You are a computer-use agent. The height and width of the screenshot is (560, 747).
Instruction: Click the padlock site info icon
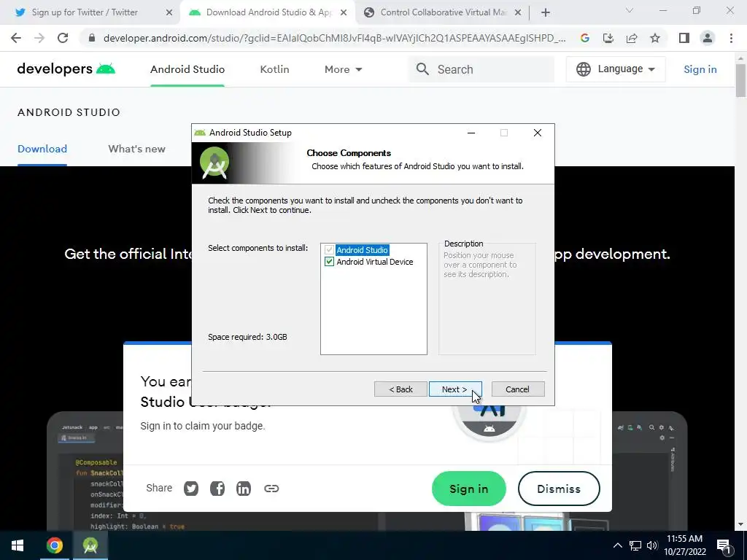(x=92, y=38)
